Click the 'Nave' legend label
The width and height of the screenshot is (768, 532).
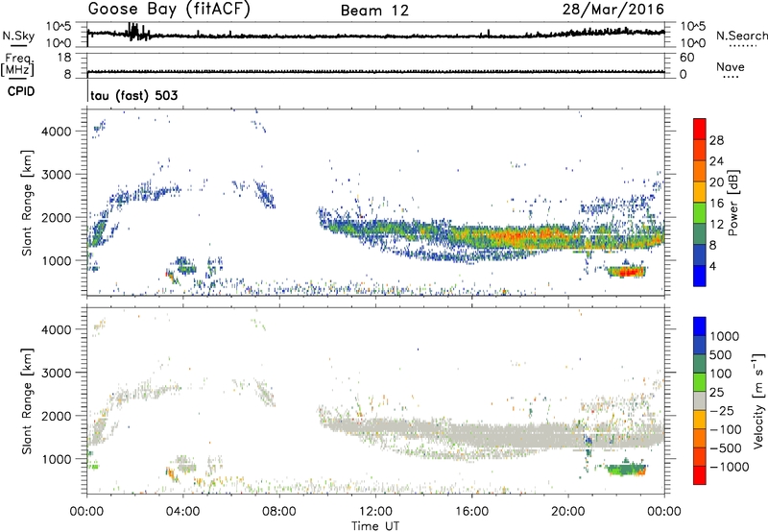(731, 66)
